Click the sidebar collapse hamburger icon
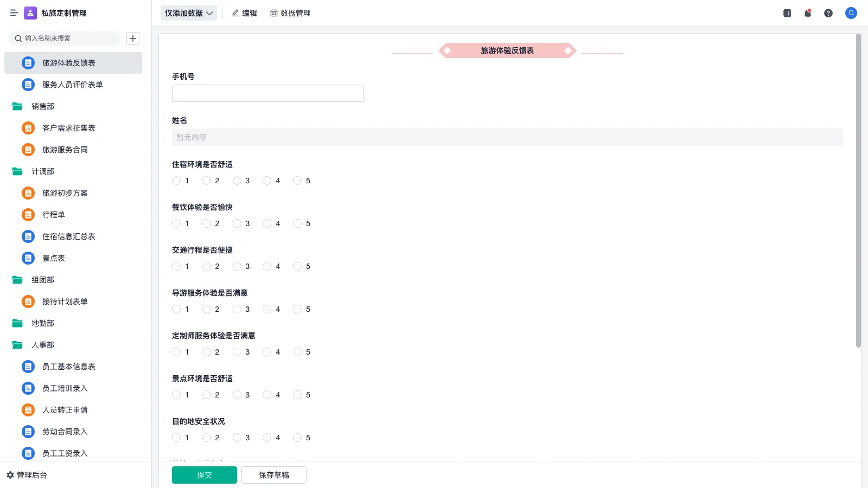Viewport: 868px width, 488px height. point(14,13)
